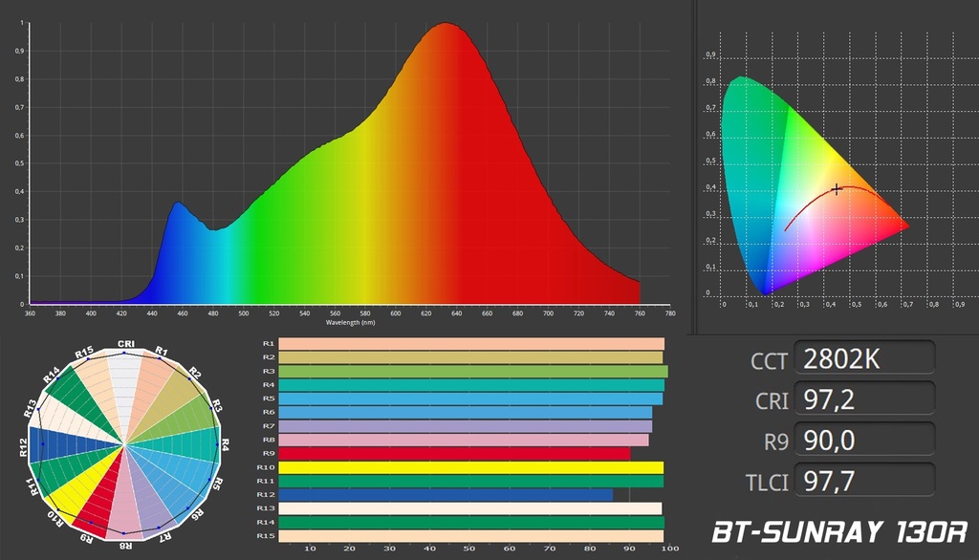Select the R15 bar at the bottom
The image size is (979, 560).
click(x=470, y=536)
